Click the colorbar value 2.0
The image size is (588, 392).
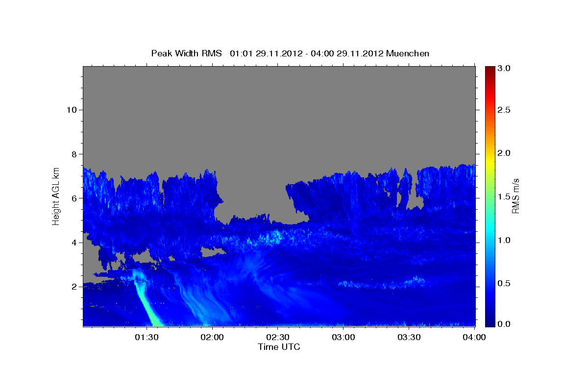pyautogui.click(x=505, y=153)
